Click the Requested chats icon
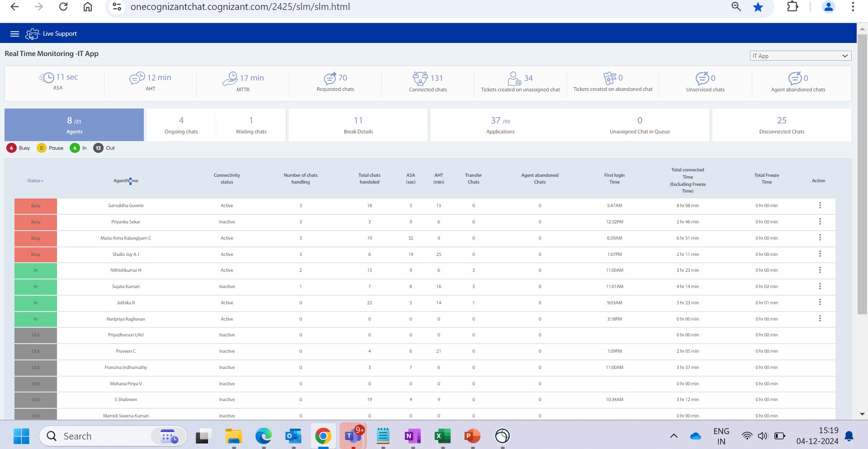The width and height of the screenshot is (868, 449). (x=330, y=78)
